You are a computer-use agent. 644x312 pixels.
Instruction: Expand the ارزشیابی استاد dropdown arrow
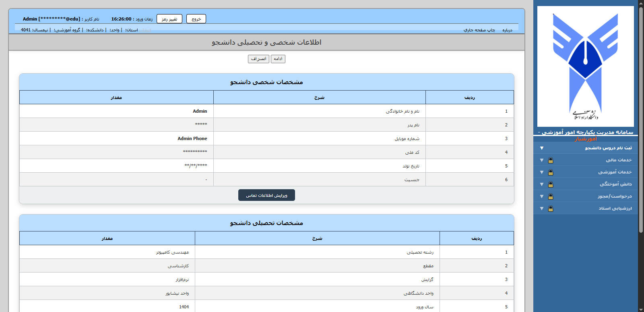542,209
